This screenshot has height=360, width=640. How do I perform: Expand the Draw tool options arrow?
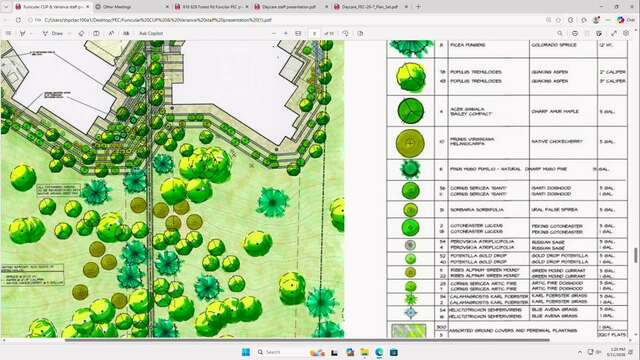click(70, 33)
